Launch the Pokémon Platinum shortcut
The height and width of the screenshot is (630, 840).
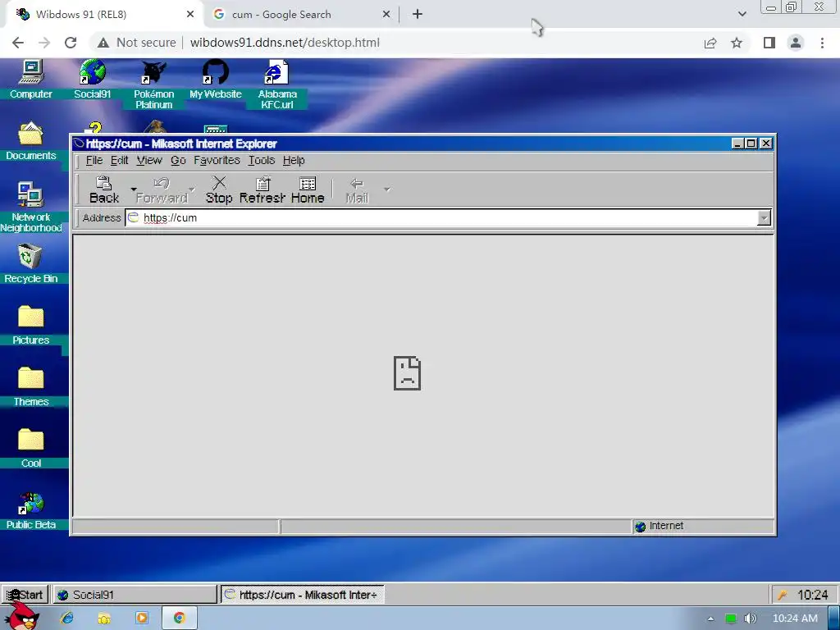pyautogui.click(x=153, y=84)
